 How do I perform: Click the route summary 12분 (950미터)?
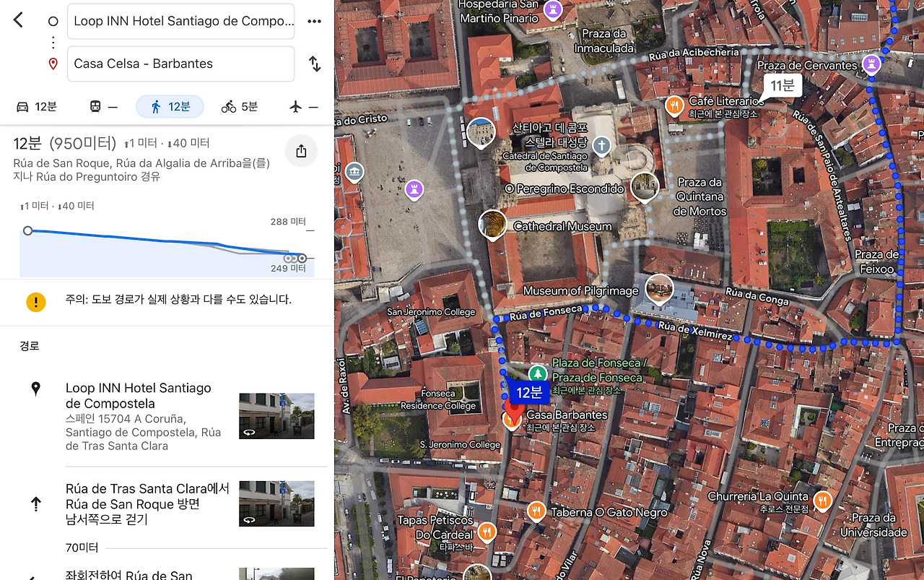pyautogui.click(x=64, y=143)
